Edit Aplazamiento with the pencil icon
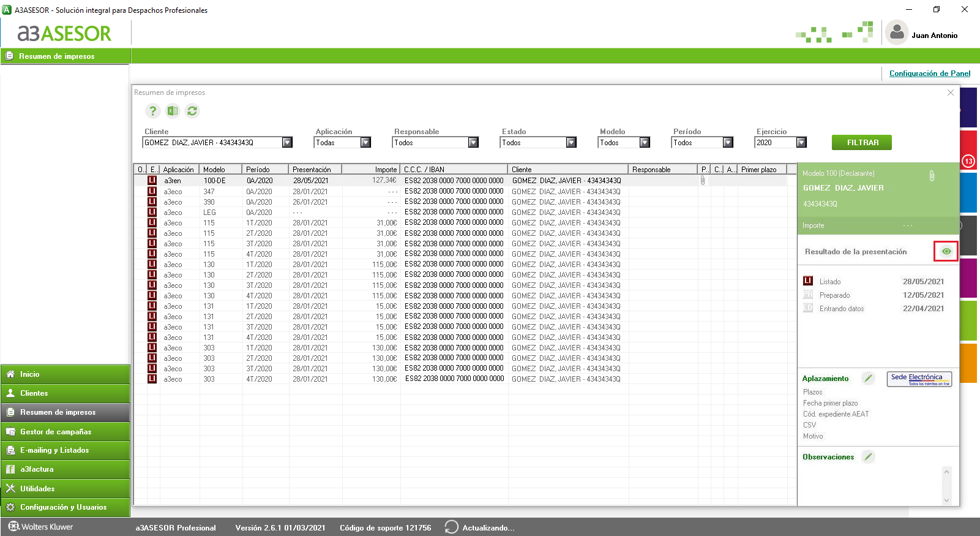The width and height of the screenshot is (980, 536). [868, 378]
